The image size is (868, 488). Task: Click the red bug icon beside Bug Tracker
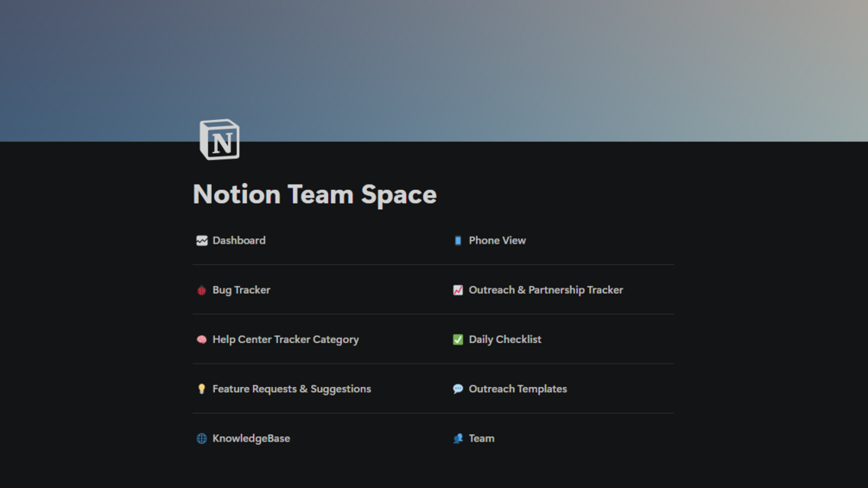click(201, 290)
